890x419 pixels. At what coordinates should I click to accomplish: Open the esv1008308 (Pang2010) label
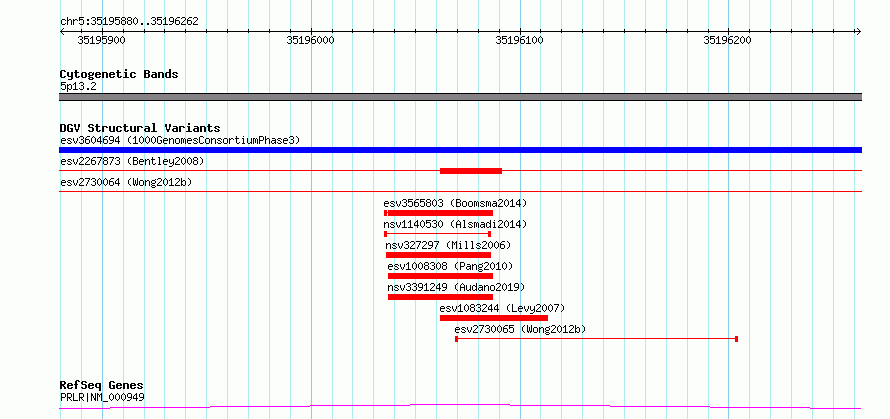(x=450, y=266)
